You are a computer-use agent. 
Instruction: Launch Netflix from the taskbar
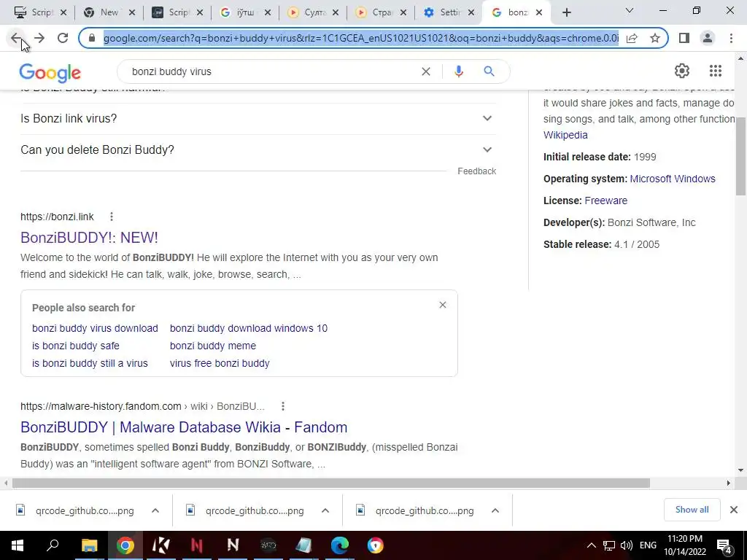point(197,545)
